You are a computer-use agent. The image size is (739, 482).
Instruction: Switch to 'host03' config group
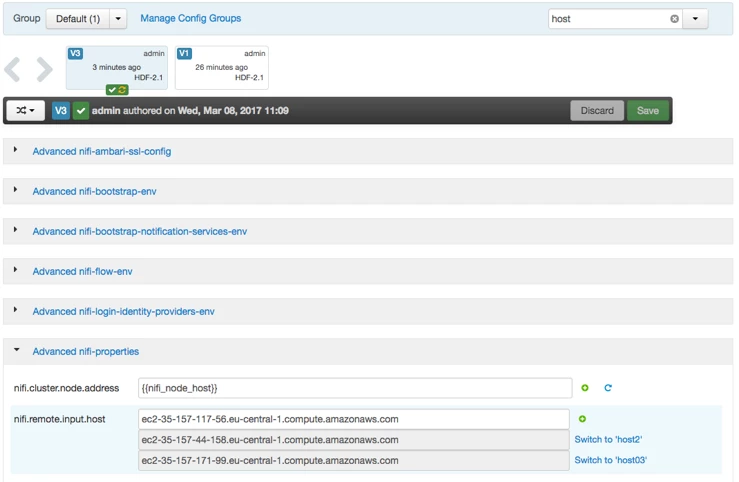point(610,460)
